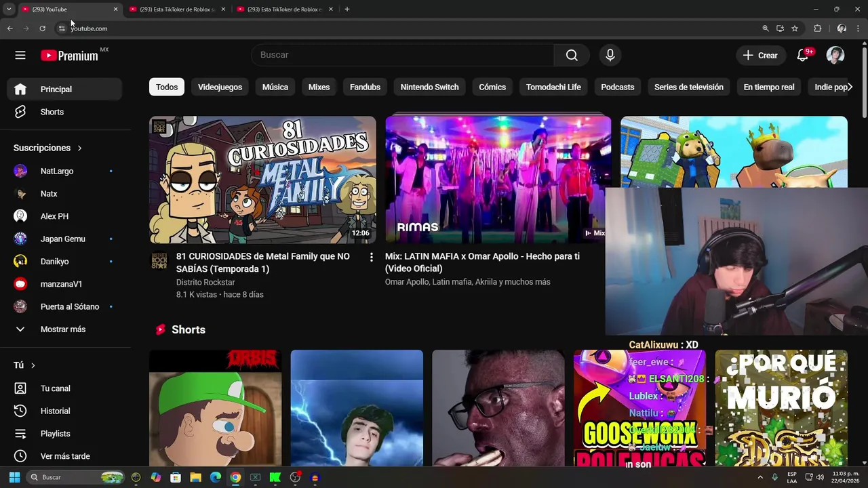The height and width of the screenshot is (488, 868).
Task: Select the Tomodachi Life filter chip
Action: pos(553,87)
